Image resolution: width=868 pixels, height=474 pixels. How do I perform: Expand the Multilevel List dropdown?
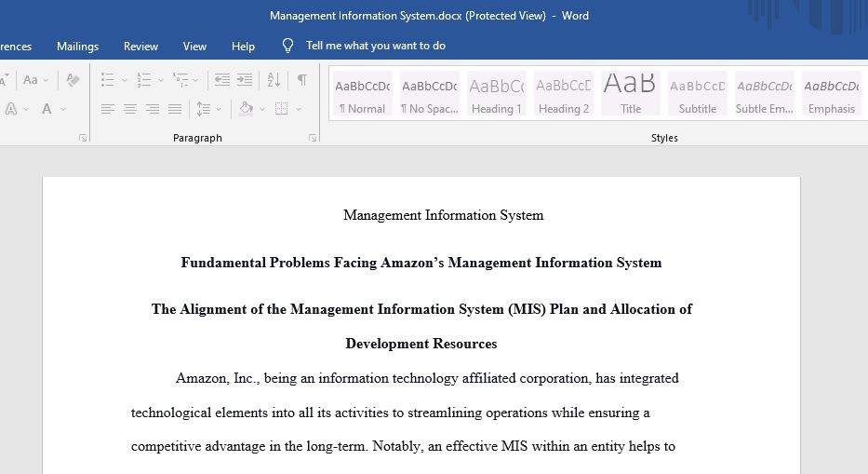[x=195, y=80]
